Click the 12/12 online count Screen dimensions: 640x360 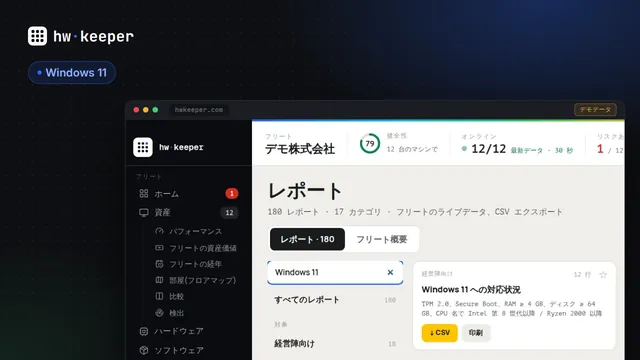tap(489, 149)
